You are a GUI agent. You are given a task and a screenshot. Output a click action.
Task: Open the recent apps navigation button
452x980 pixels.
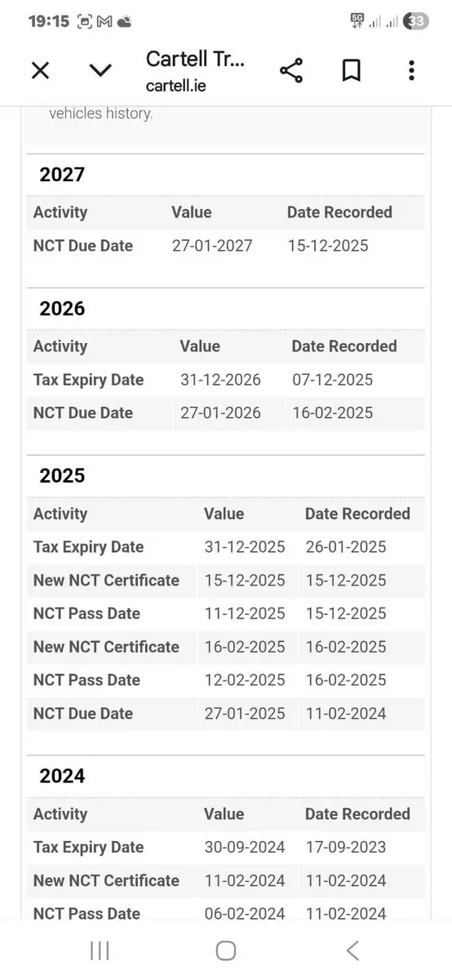pos(100,950)
